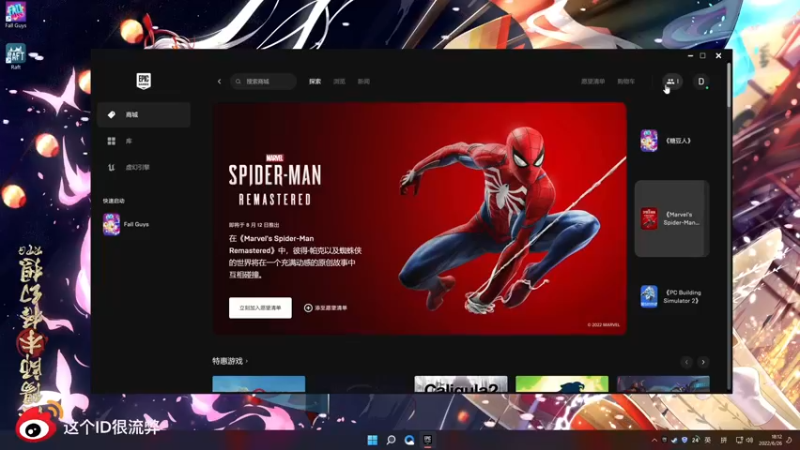
Task: Select the PC Building Simulator 2 entry
Action: click(x=671, y=296)
